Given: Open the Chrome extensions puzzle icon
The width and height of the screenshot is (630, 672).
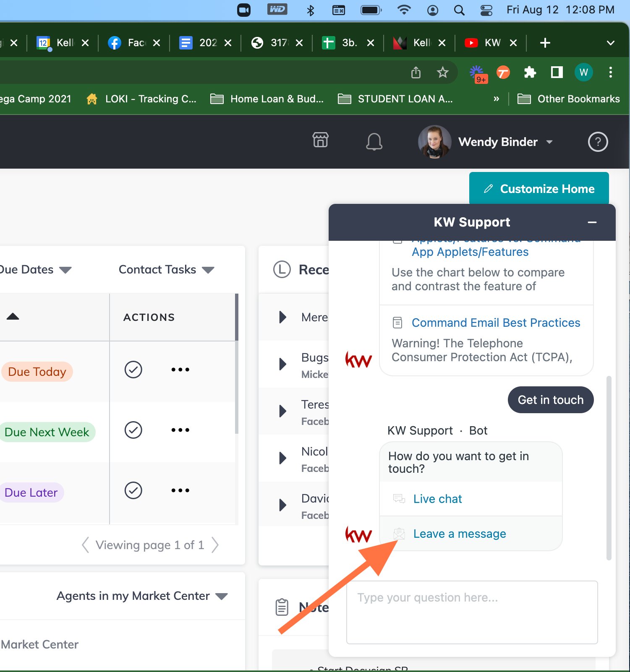Looking at the screenshot, I should click(530, 73).
